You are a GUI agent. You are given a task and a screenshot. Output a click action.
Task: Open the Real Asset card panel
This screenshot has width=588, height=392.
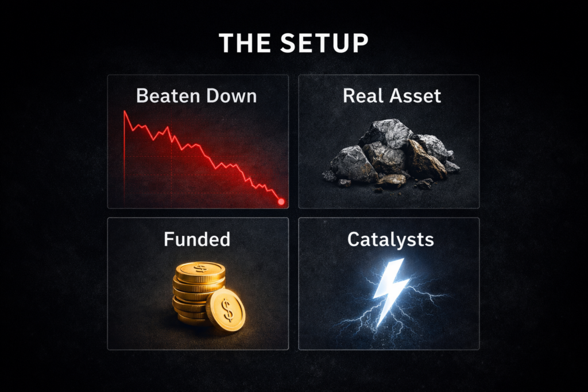pyautogui.click(x=389, y=141)
